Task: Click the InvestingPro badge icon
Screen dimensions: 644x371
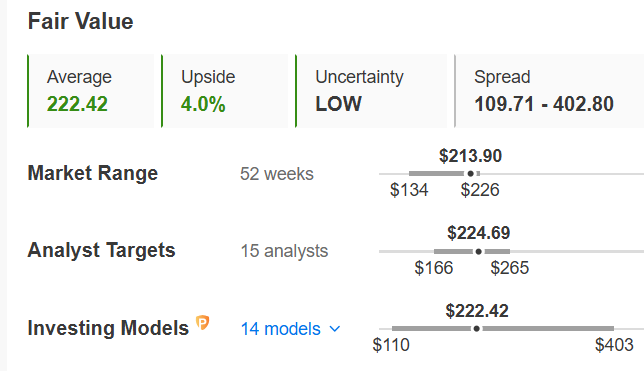Action: point(202,323)
